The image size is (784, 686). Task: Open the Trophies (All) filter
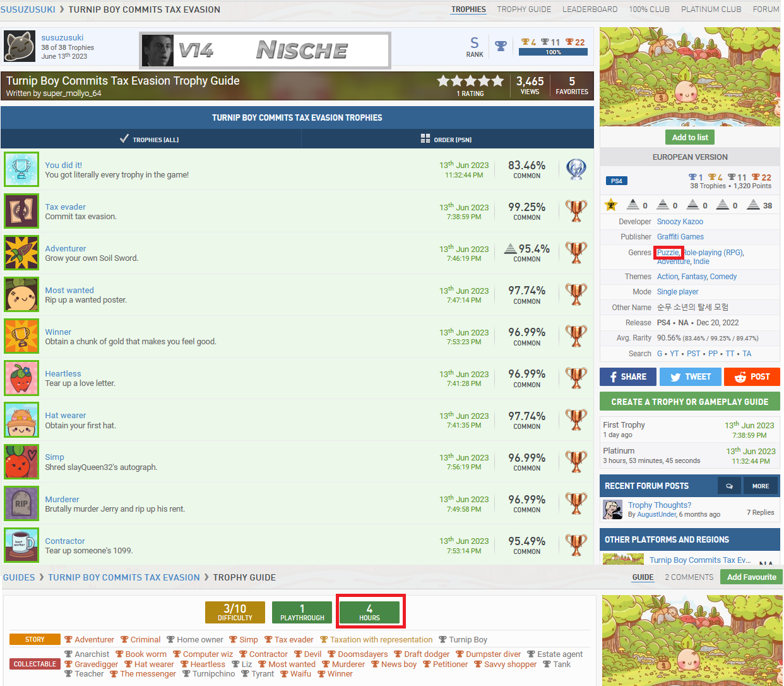click(x=150, y=139)
